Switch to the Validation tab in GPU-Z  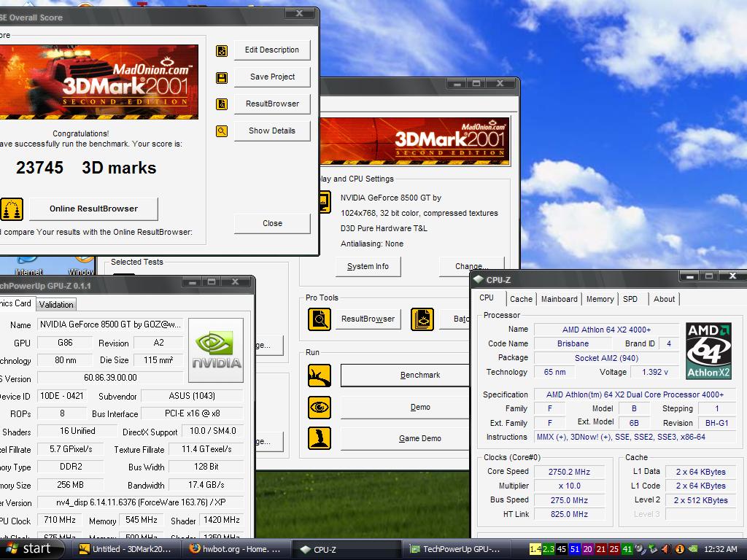click(x=56, y=305)
